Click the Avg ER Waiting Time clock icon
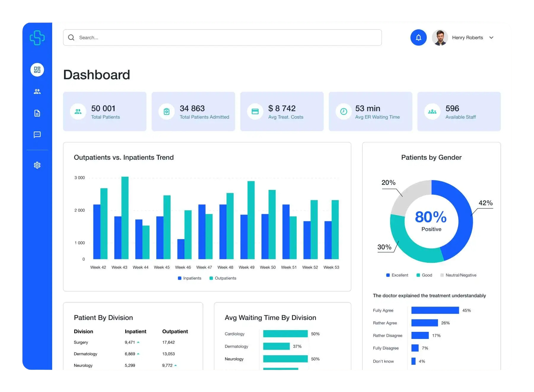 point(344,111)
